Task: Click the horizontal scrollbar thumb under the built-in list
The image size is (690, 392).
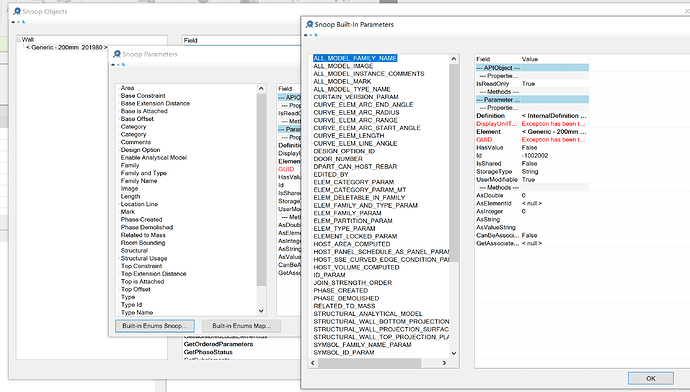Action: pyautogui.click(x=369, y=363)
